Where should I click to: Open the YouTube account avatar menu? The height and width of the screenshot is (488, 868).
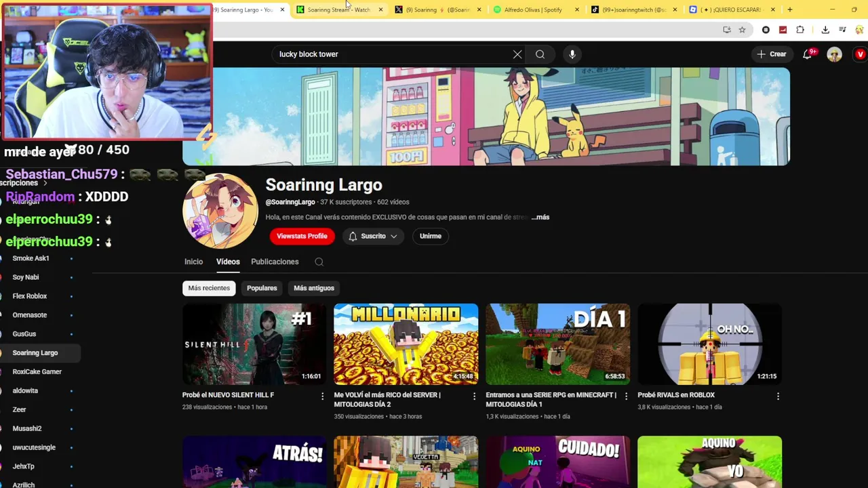coord(834,54)
